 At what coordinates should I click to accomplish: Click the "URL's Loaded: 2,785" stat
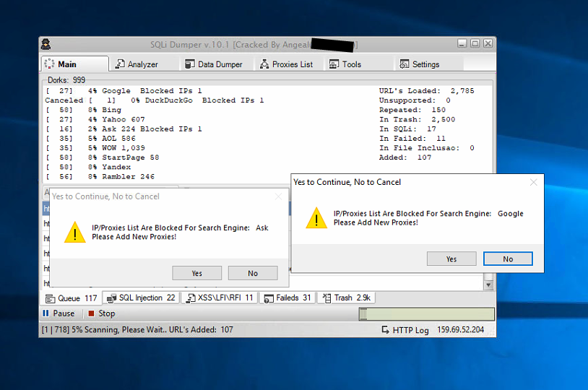[426, 91]
